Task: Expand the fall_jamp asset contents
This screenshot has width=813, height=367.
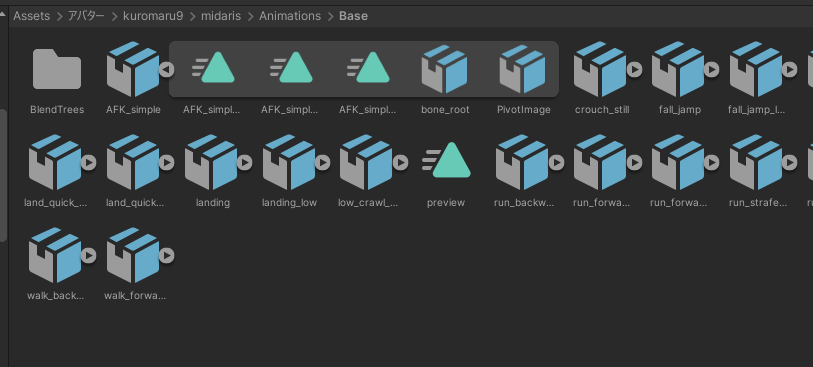Action: (712, 69)
